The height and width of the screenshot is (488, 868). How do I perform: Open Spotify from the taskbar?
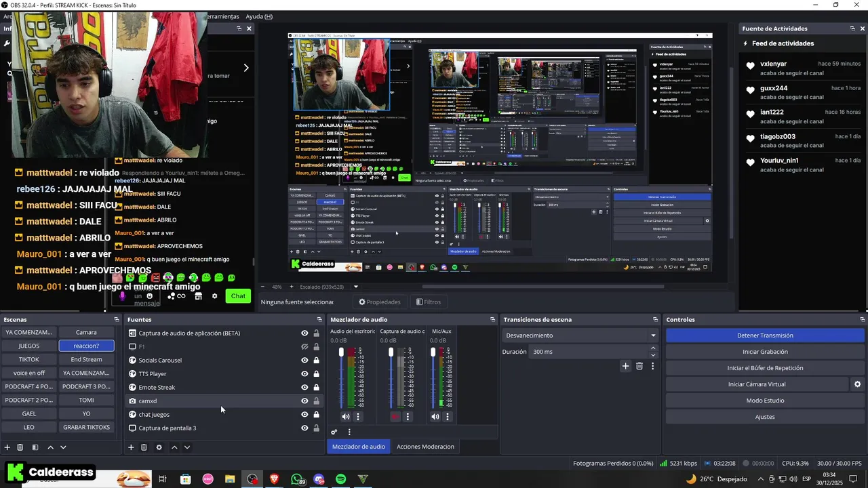pos(341,479)
